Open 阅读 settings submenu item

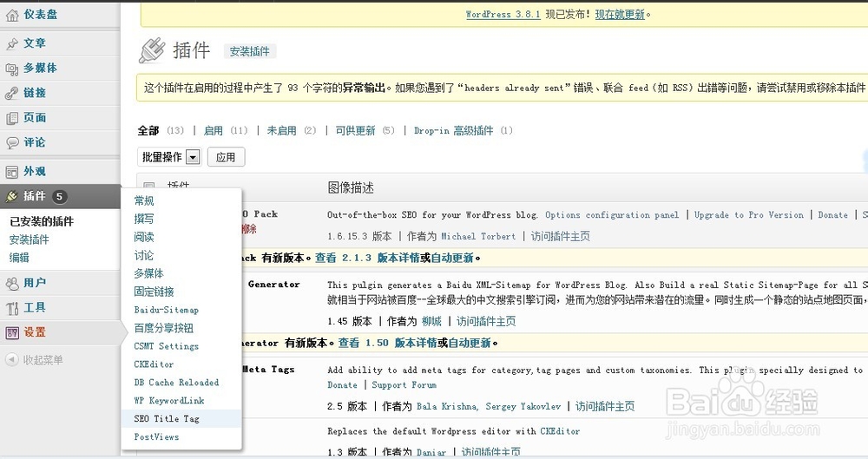click(x=144, y=237)
